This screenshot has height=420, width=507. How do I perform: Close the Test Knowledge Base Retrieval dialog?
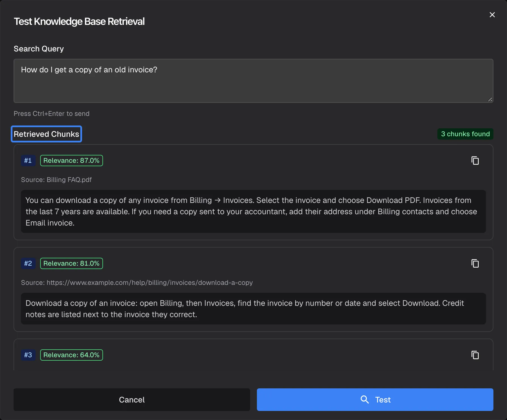(492, 15)
